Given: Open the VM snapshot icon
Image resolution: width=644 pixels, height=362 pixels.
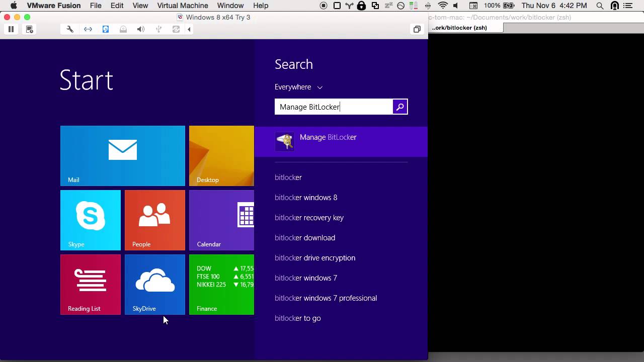Looking at the screenshot, I should [29, 29].
